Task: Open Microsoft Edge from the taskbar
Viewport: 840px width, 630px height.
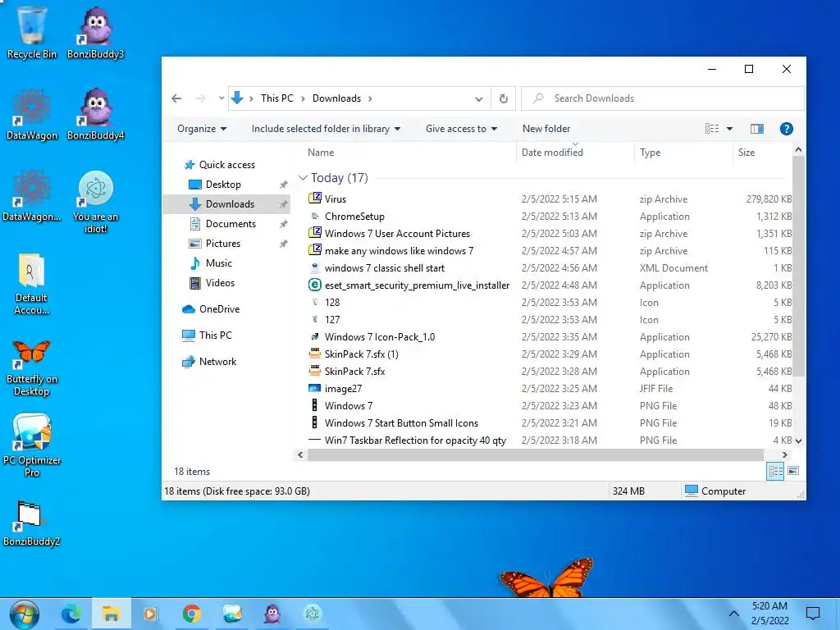Action: pos(71,614)
